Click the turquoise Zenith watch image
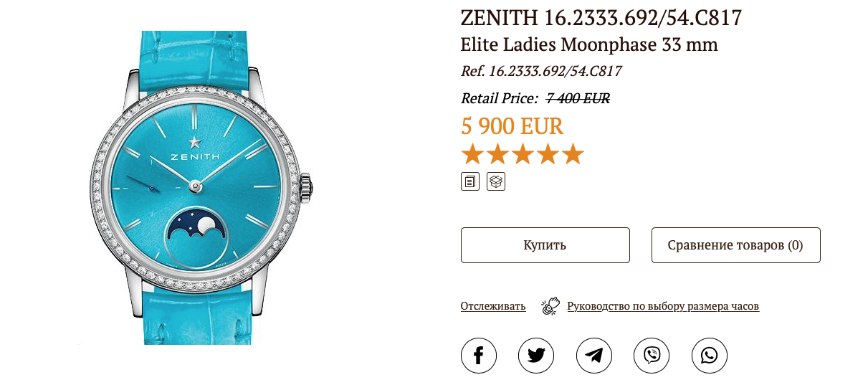The width and height of the screenshot is (868, 385). click(203, 188)
